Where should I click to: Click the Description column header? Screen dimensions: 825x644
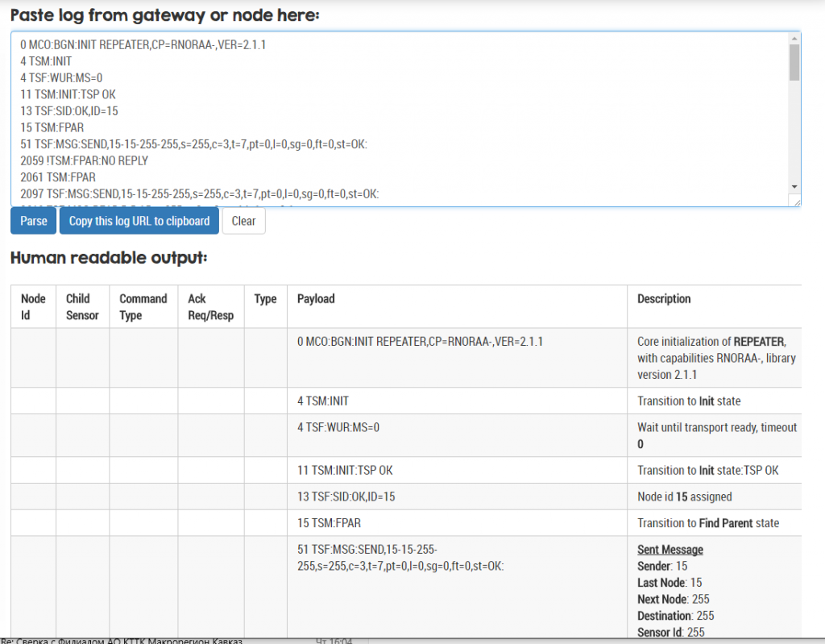coord(664,299)
